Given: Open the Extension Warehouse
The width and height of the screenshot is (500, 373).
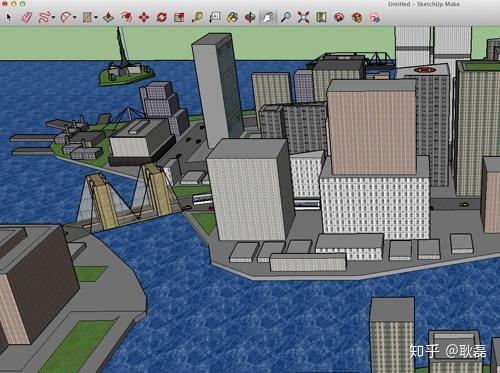Looking at the screenshot, I should [x=357, y=17].
